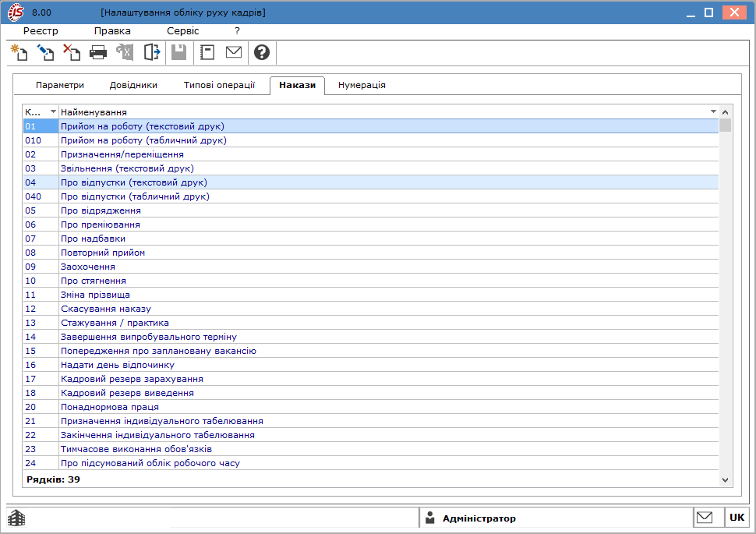
Task: Select the 'Призначення/переміщення' row
Action: point(371,154)
